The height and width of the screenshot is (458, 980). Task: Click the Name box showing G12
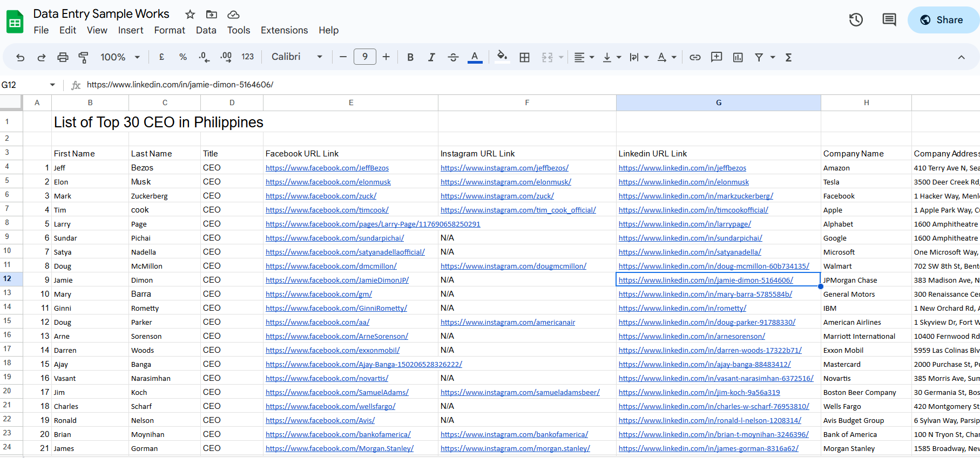click(x=24, y=85)
